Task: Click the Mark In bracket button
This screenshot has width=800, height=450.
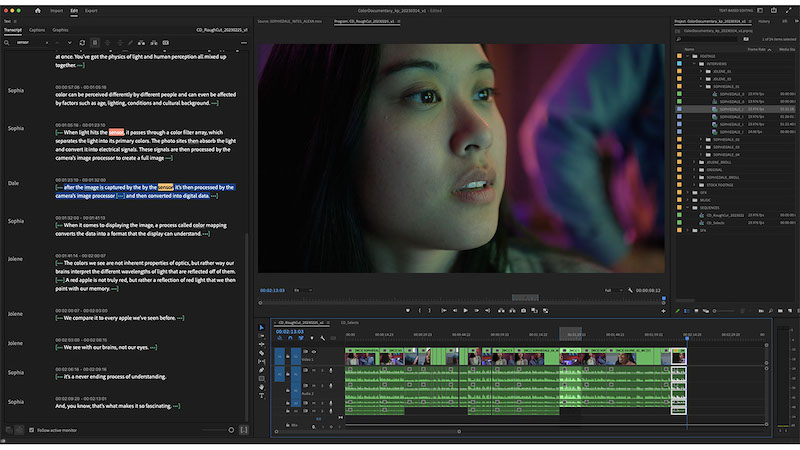Action: click(x=420, y=310)
